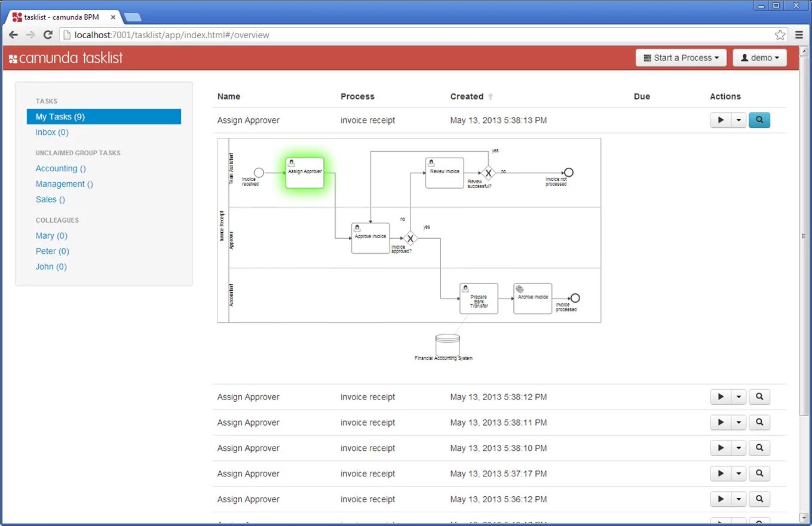Image resolution: width=812 pixels, height=526 pixels.
Task: Expand actions dropdown for 5:38:11 PM task
Action: tap(739, 423)
